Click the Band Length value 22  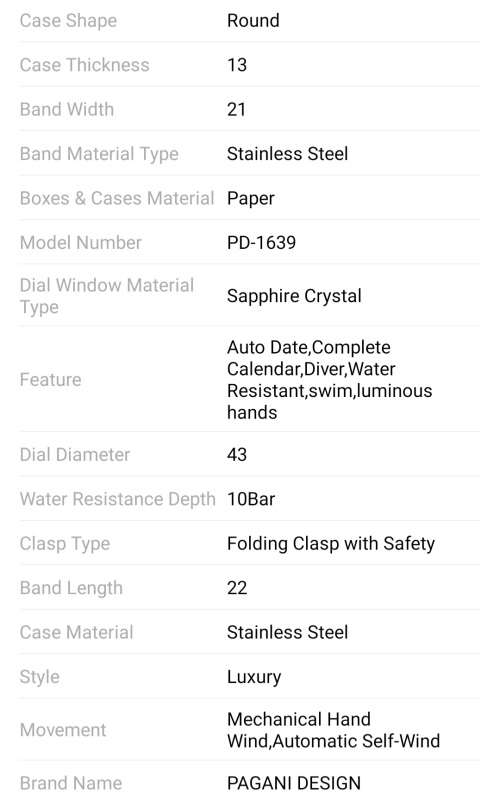[x=237, y=588]
